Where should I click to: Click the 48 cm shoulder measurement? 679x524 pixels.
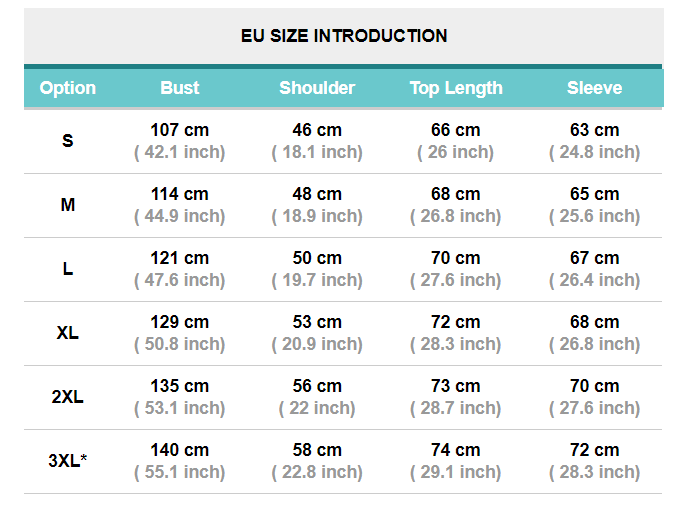pos(317,194)
